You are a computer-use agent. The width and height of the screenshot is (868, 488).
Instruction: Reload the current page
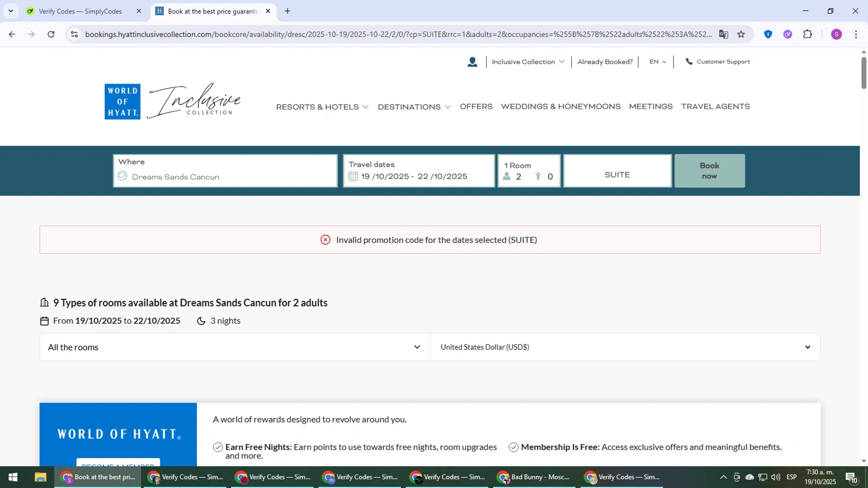(x=51, y=34)
